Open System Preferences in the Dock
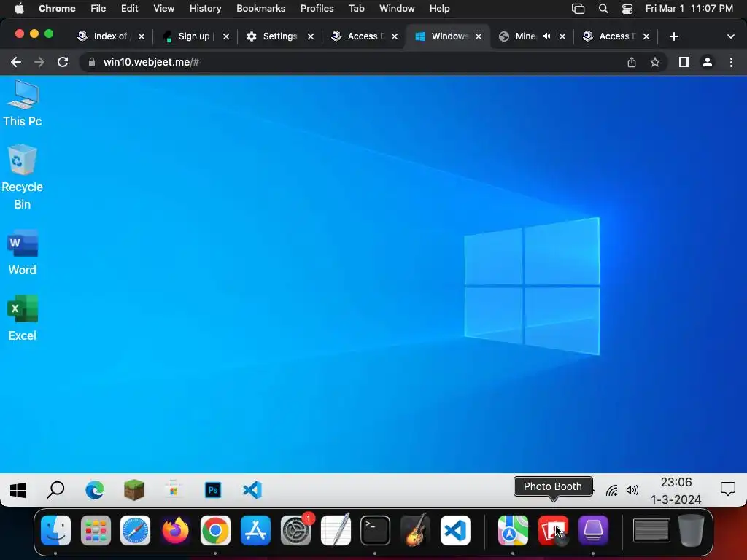 pyautogui.click(x=295, y=530)
